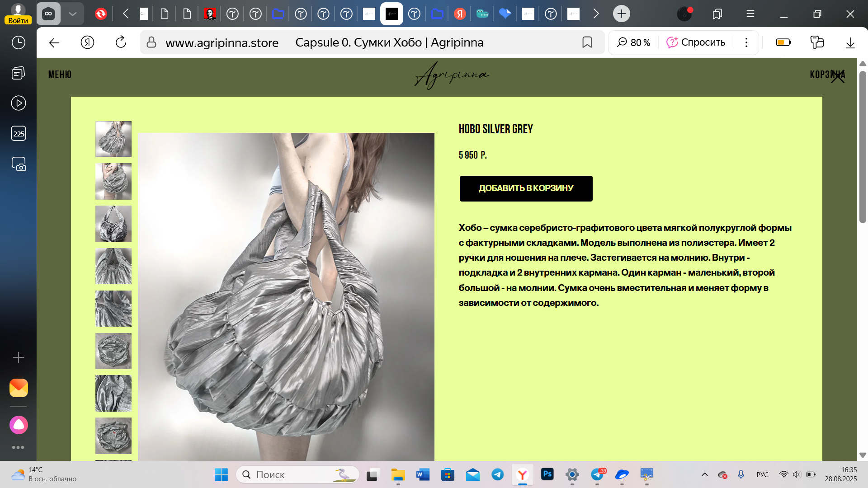868x488 pixels.
Task: Click the price 5 950 Р.
Action: 472,155
